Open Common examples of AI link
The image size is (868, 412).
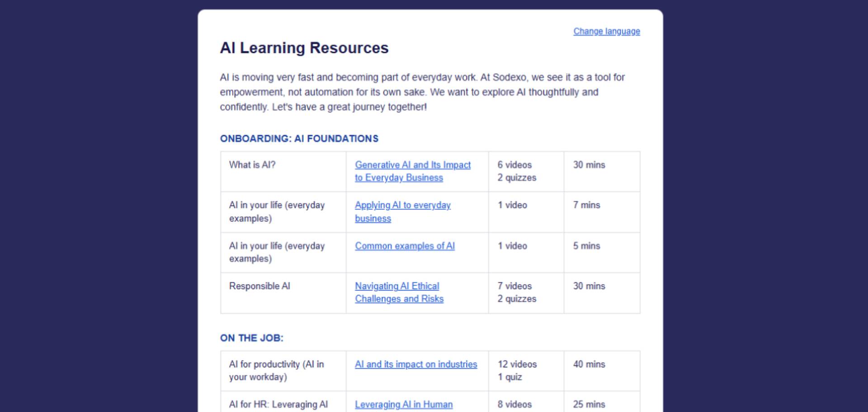coord(405,246)
